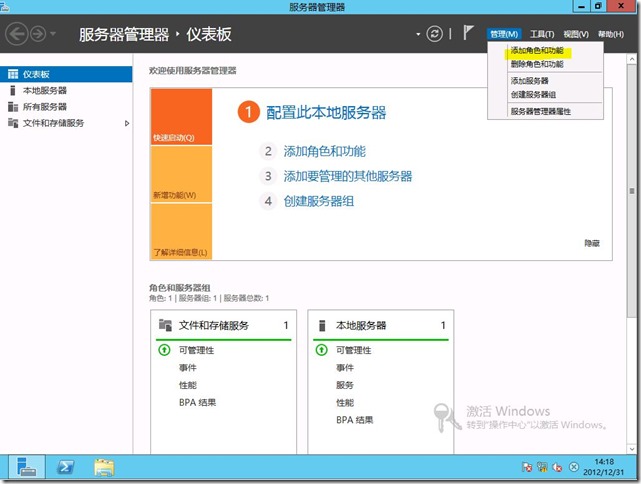Launch PowerShell from the taskbar
Viewport: 641px width, 484px height.
click(x=65, y=467)
